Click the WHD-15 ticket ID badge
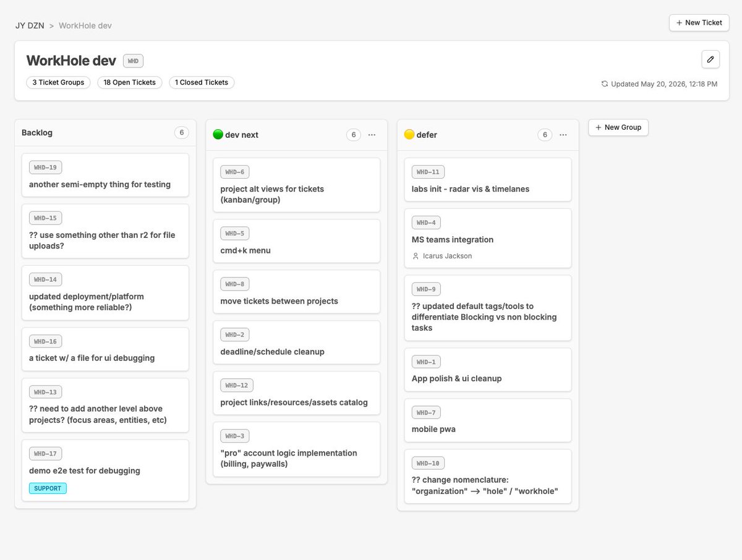The height and width of the screenshot is (560, 742). [45, 218]
